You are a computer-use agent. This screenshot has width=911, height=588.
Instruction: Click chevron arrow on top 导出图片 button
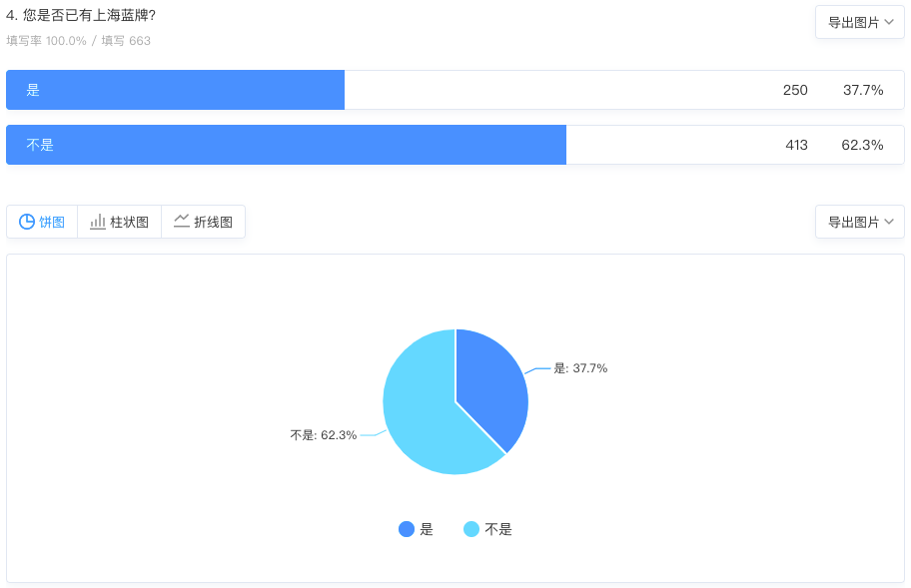click(x=889, y=22)
